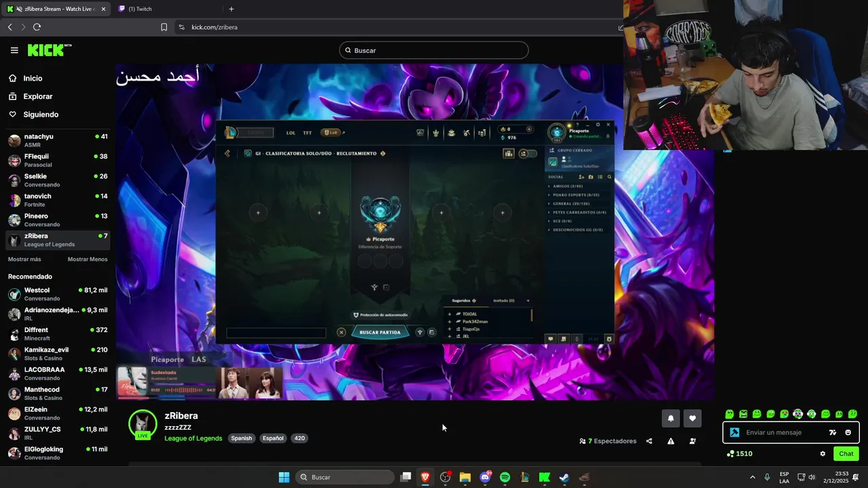Follow zRibera with the heart button
This screenshot has height=488, width=868.
point(692,418)
